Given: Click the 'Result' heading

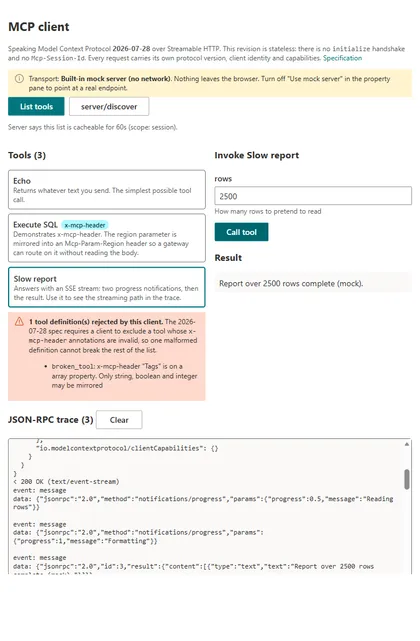Looking at the screenshot, I should point(228,258).
